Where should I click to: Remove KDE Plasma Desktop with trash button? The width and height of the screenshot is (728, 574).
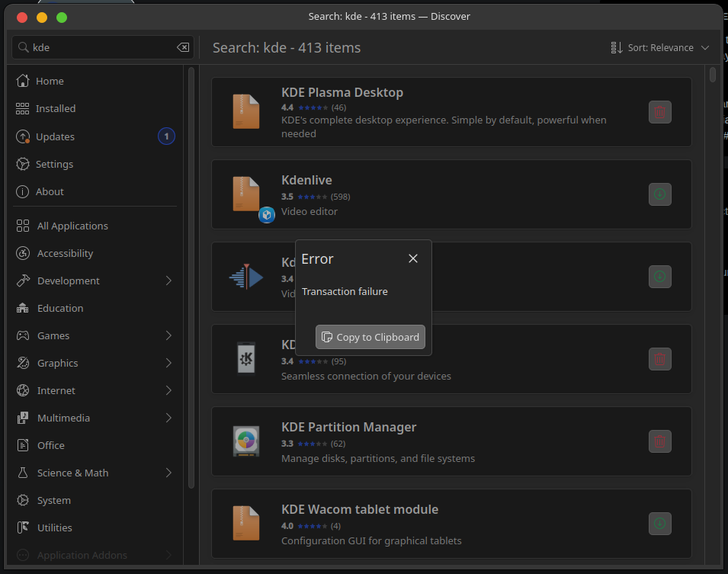(659, 112)
